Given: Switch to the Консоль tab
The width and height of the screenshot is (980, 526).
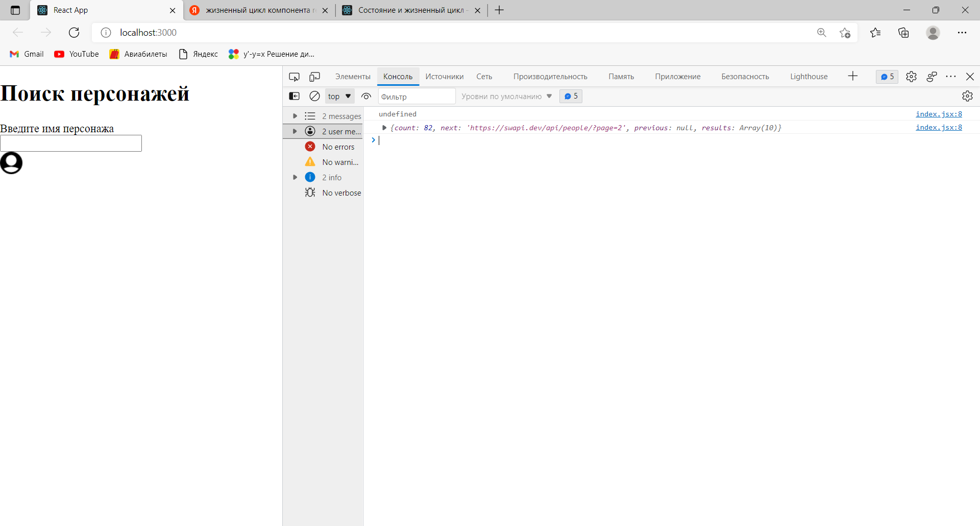Looking at the screenshot, I should (398, 77).
